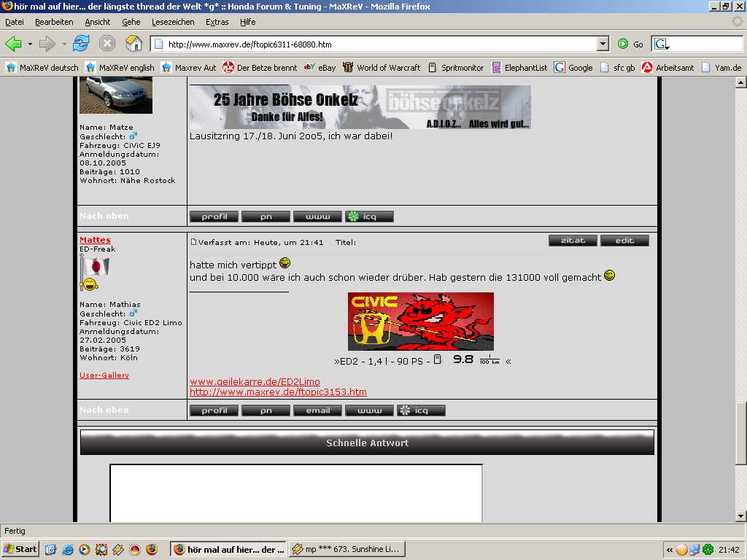Open the User-Gallery link
Image resolution: width=747 pixels, height=560 pixels.
point(104,376)
